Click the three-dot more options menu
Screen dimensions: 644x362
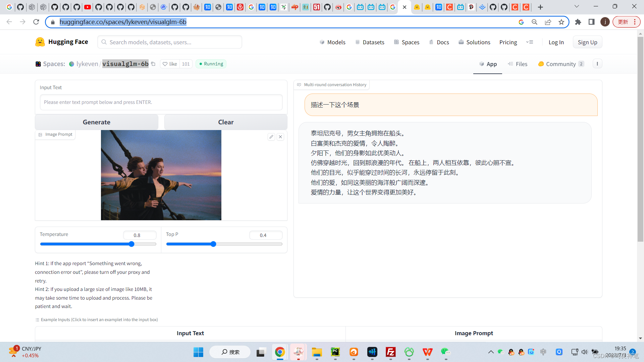click(597, 64)
